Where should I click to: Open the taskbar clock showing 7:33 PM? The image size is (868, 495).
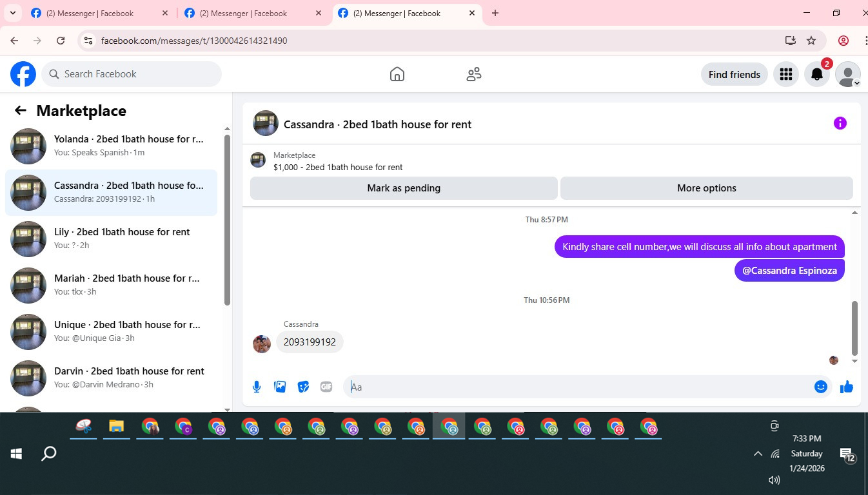point(807,453)
